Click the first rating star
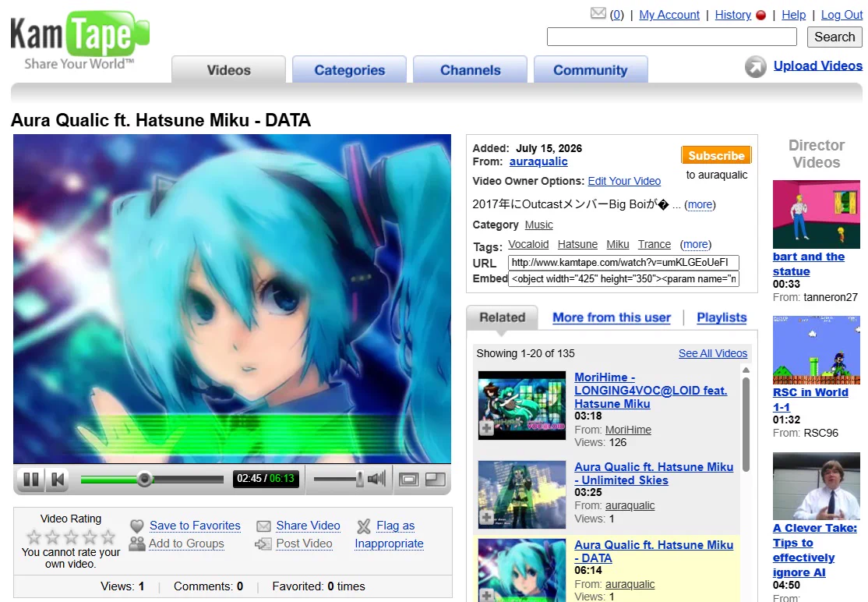This screenshot has height=602, width=868. click(x=34, y=536)
